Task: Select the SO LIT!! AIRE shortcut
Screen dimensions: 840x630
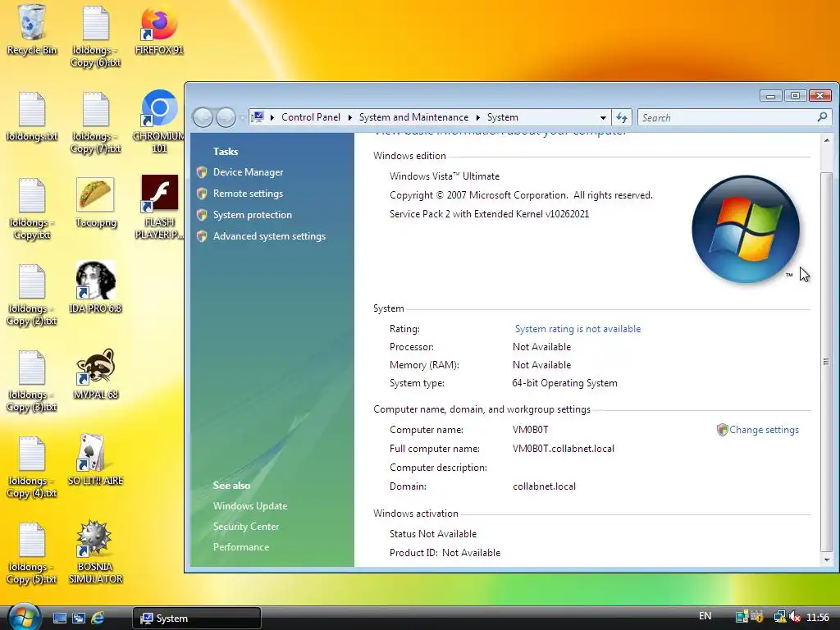Action: (95, 460)
